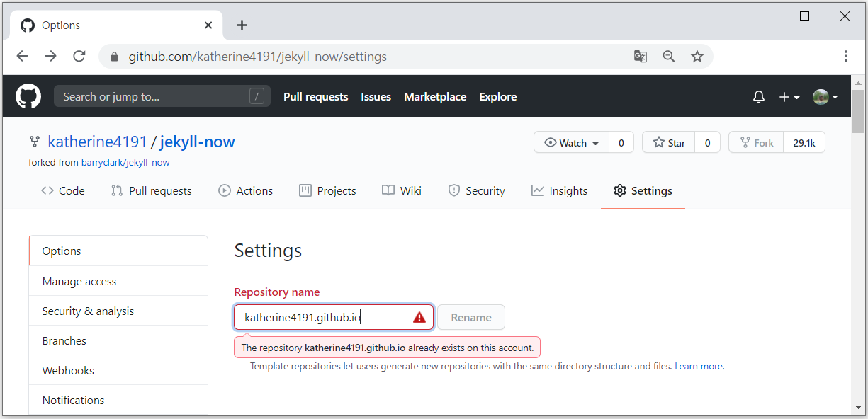Open Issues in top navigation
This screenshot has height=419, width=868.
click(x=376, y=97)
